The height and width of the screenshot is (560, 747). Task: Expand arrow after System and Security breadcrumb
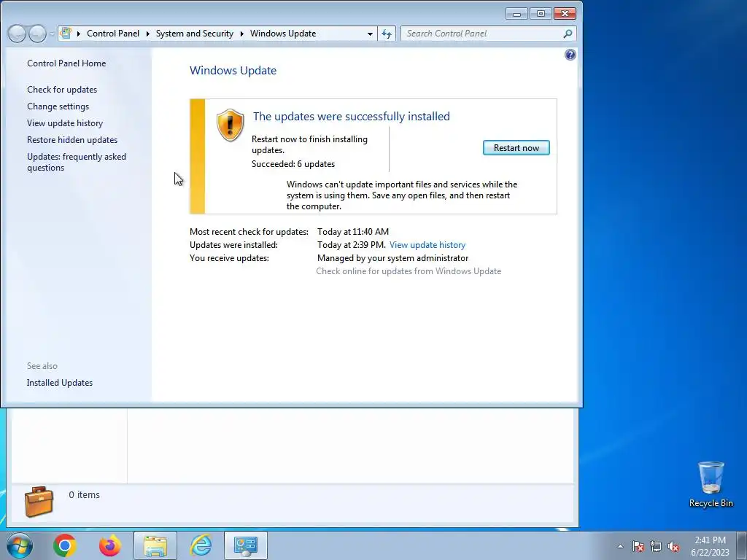241,34
